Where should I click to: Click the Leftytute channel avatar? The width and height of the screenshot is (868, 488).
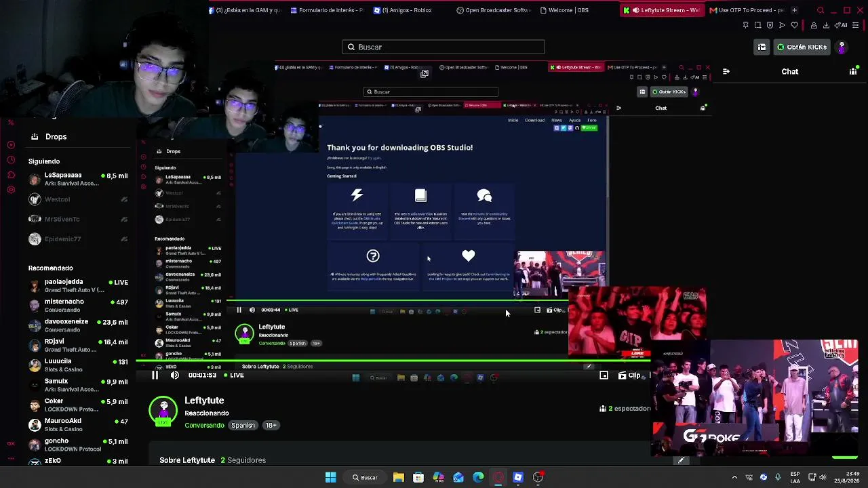163,411
